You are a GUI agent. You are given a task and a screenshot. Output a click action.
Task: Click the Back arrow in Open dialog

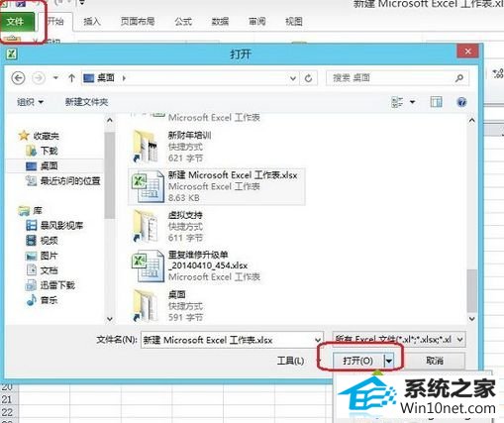(x=18, y=78)
